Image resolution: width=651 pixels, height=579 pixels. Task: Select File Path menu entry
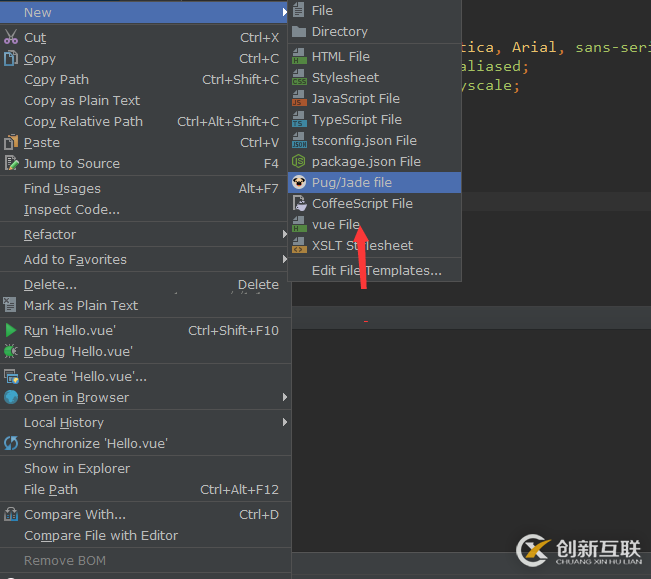pyautogui.click(x=145, y=489)
